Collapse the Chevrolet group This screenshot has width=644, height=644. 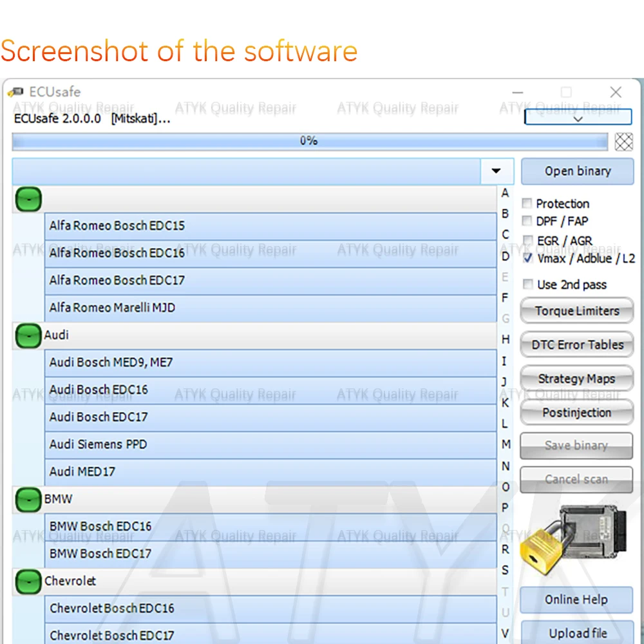(28, 582)
